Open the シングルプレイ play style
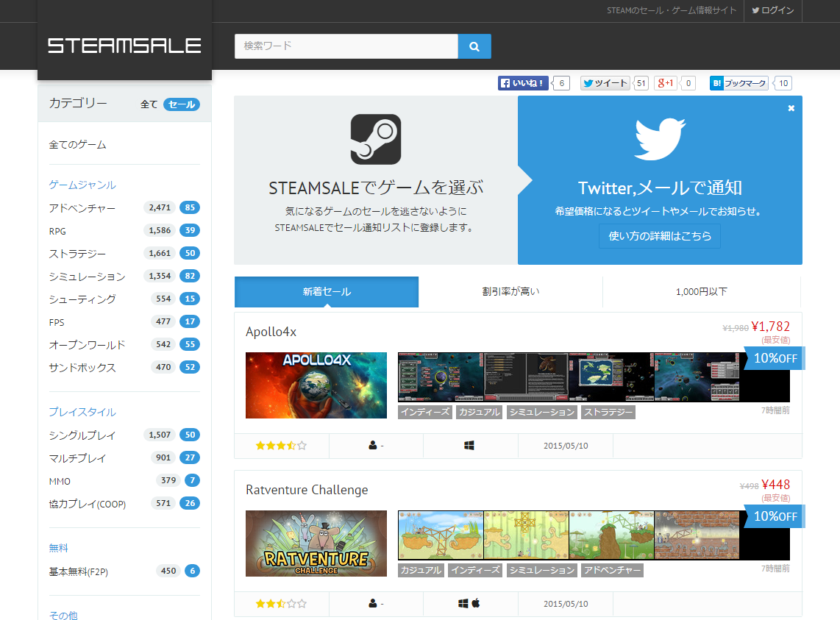This screenshot has width=840, height=620. (82, 435)
